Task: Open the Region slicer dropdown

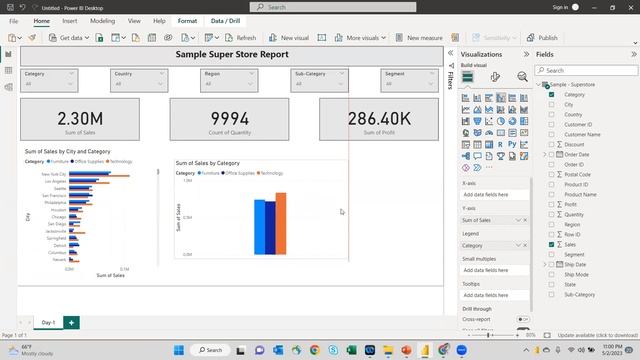Action: [250, 84]
